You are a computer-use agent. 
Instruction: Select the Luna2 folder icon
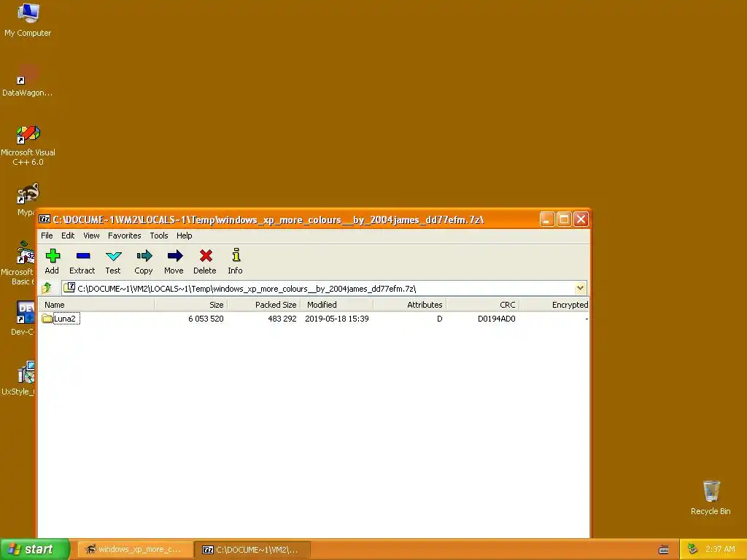click(47, 319)
